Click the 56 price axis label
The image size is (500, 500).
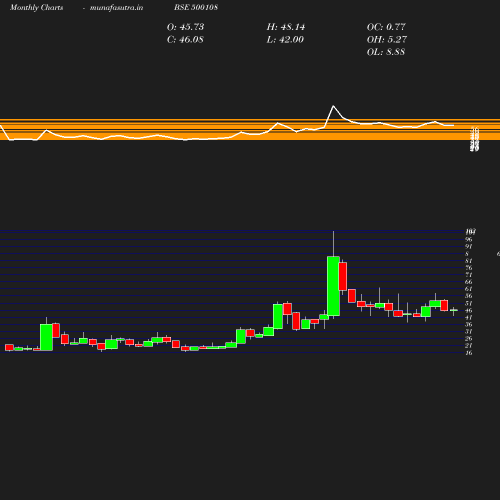(x=469, y=296)
